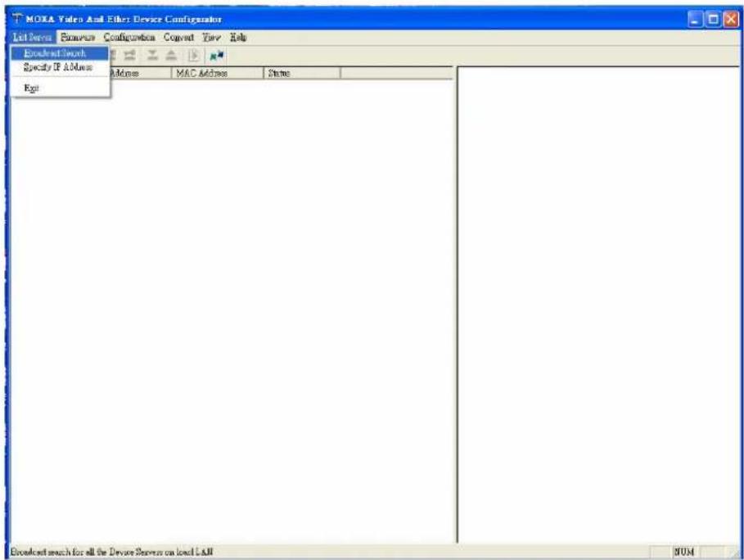744x560 pixels.
Task: Select Broadcast Search from the menu
Action: 60,53
